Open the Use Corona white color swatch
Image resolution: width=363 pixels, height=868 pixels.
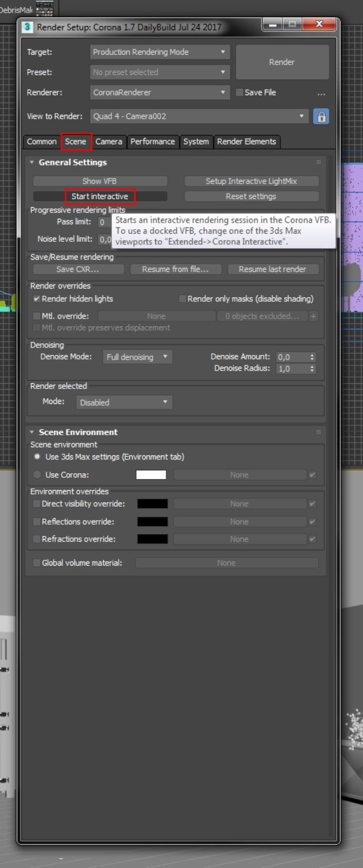click(x=151, y=475)
